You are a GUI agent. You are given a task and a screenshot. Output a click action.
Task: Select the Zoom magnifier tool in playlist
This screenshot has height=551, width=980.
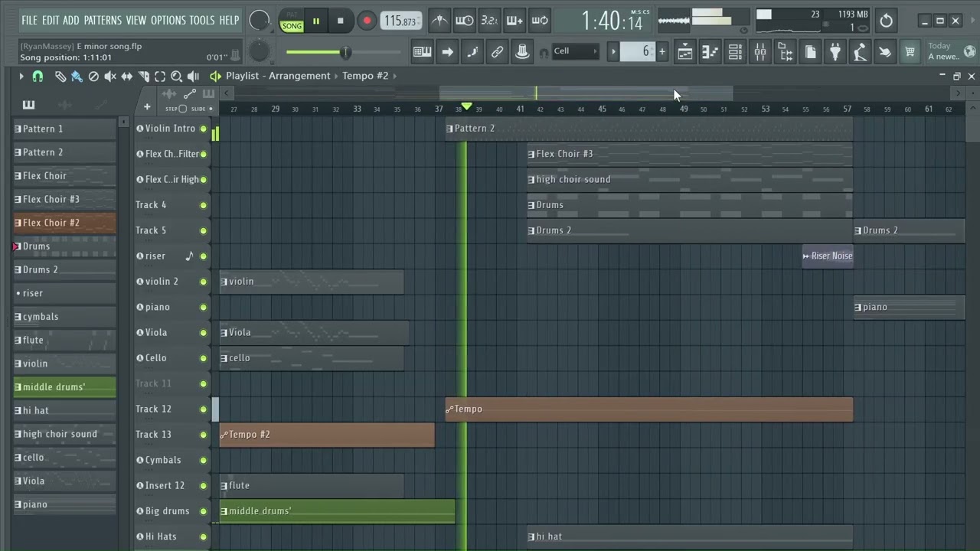tap(176, 77)
